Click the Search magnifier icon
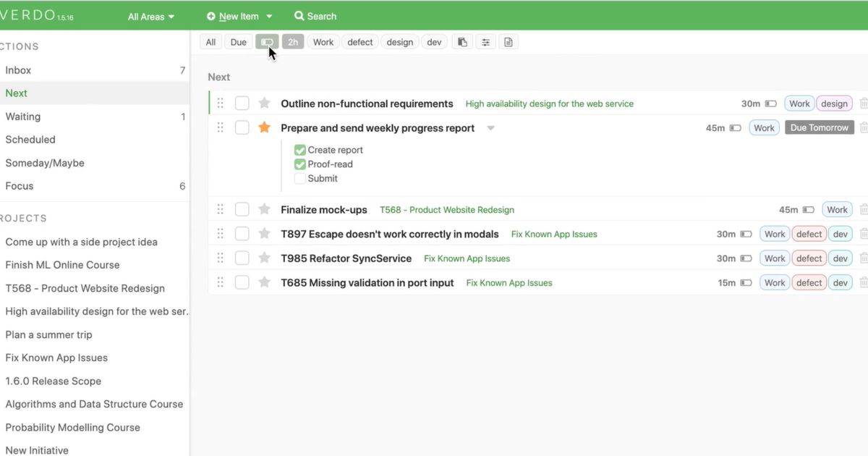 [x=299, y=16]
